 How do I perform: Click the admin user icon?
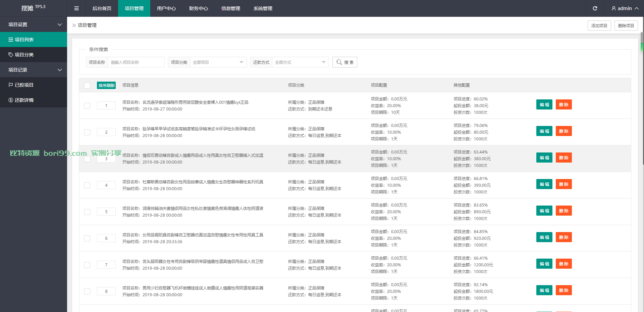point(614,8)
